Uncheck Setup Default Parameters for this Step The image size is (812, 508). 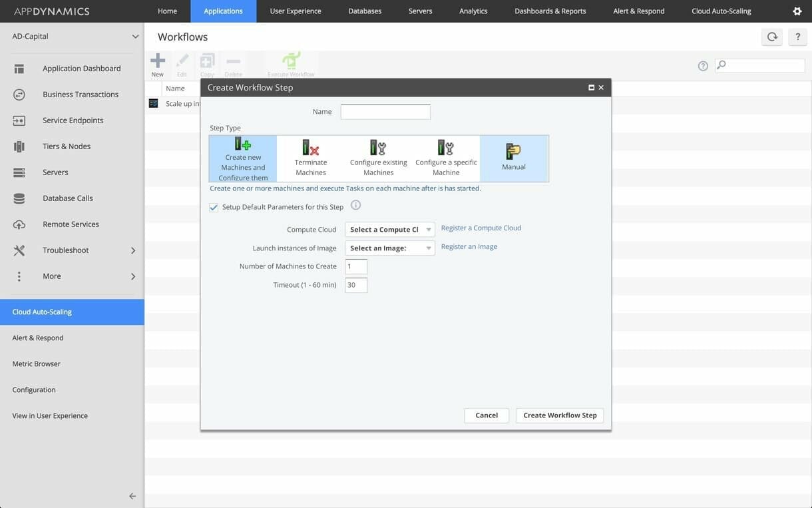(214, 207)
